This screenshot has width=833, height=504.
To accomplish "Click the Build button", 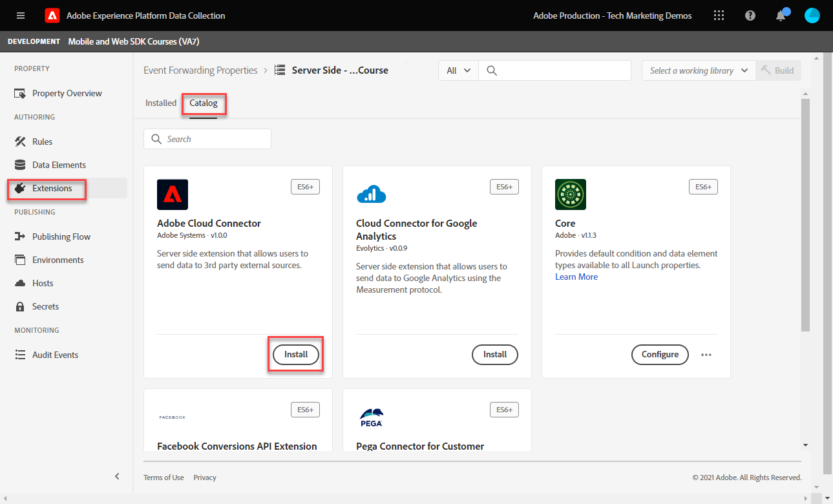I will point(778,71).
